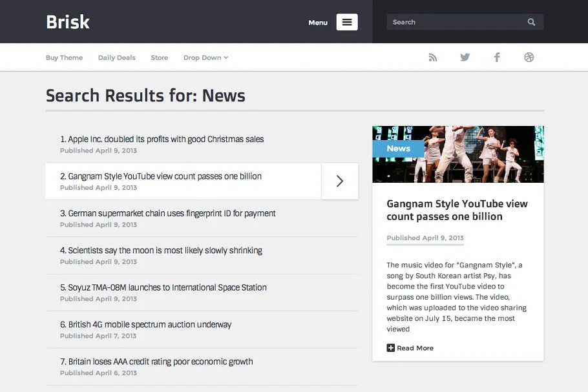Screen dimensions: 588x392
Task: Click the plus icon beside Read More
Action: (x=390, y=348)
